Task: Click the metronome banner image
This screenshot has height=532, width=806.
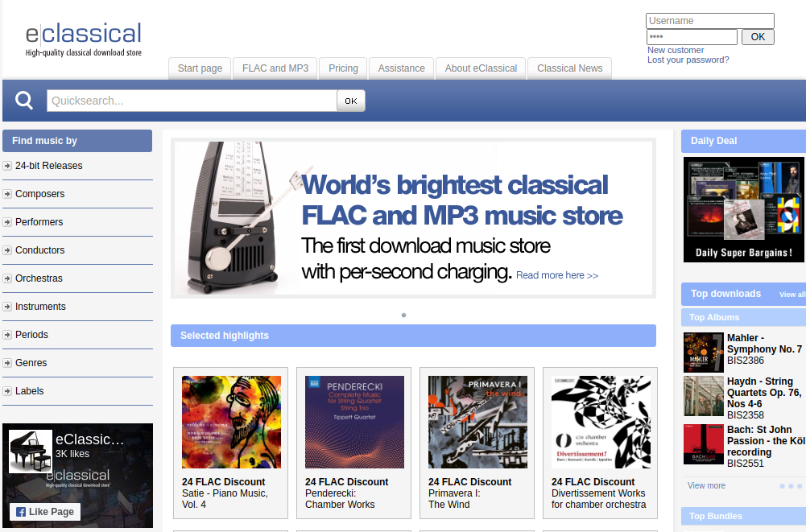Action: pos(413,218)
